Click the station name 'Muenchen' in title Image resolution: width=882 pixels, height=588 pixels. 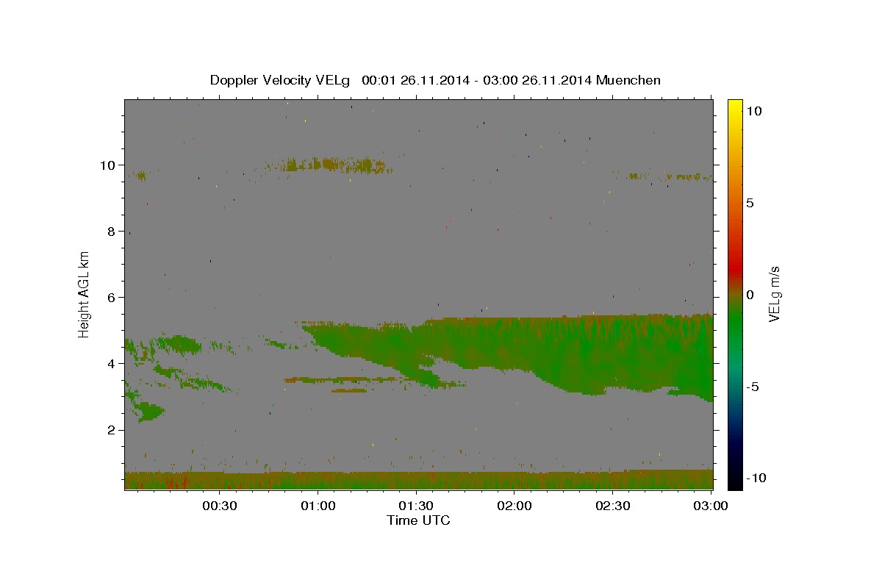628,80
